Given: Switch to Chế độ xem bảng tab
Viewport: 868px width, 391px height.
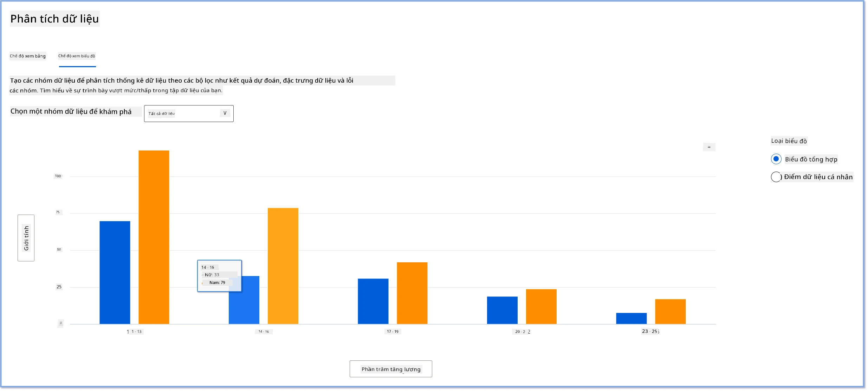Looking at the screenshot, I should [28, 56].
